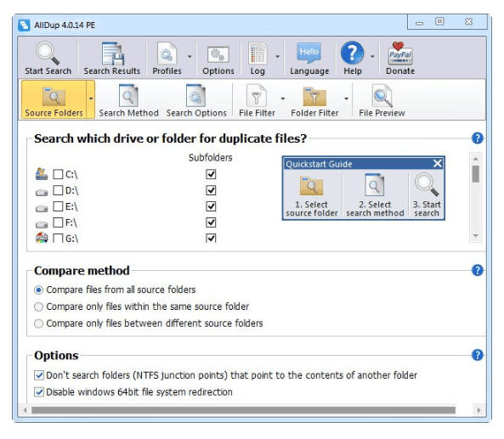Open the File Filter funnel icon
This screenshot has width=504, height=439.
tap(256, 95)
